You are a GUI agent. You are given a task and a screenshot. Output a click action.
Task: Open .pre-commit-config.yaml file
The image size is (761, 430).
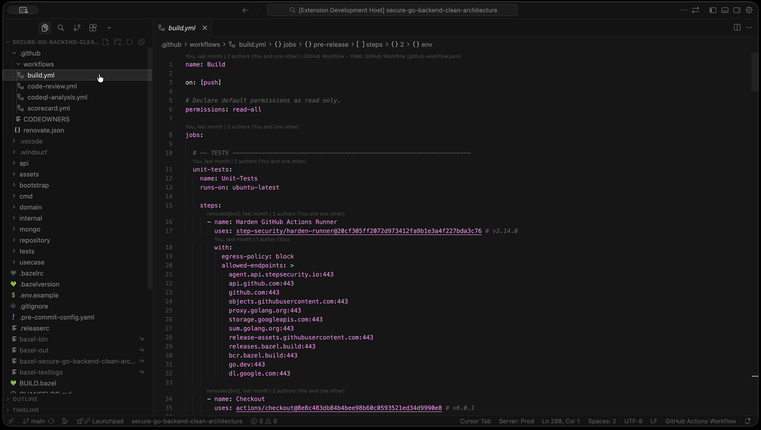click(78, 317)
